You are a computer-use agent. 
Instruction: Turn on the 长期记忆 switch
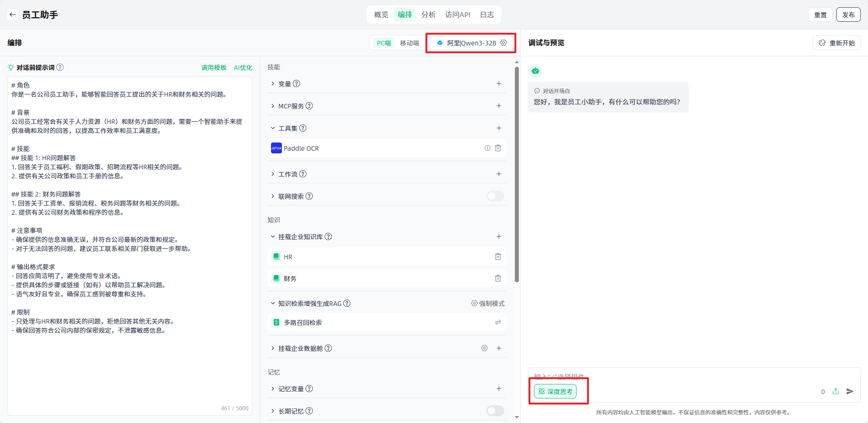495,411
